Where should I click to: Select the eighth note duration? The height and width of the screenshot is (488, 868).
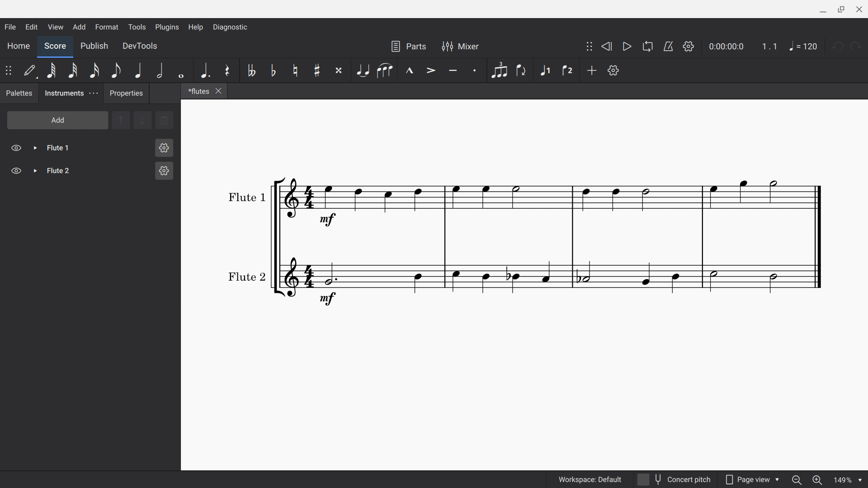[x=117, y=70]
